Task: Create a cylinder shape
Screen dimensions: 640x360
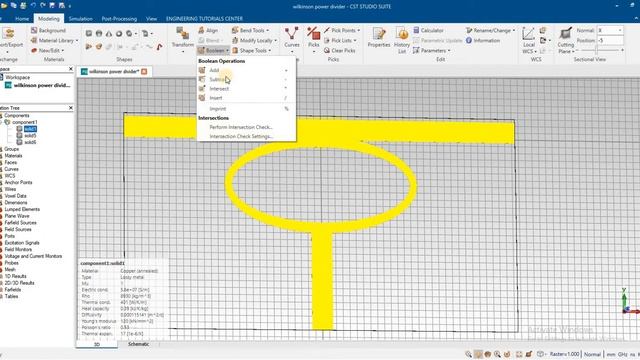Action: coord(99,33)
